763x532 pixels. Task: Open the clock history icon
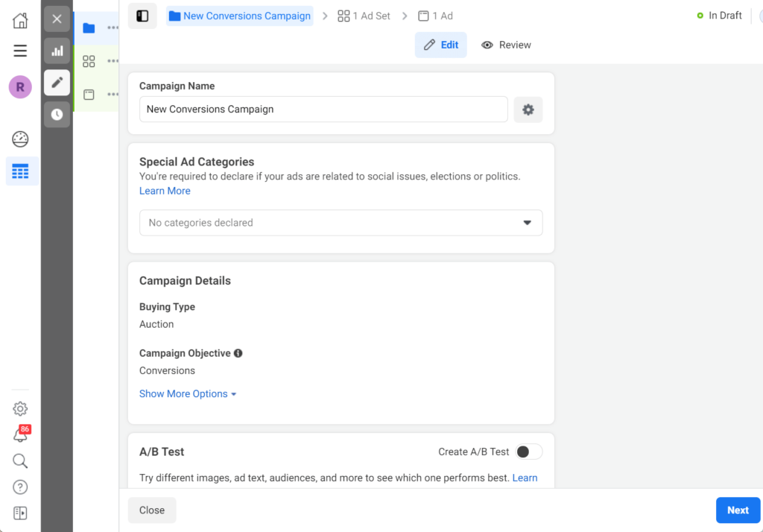57,115
